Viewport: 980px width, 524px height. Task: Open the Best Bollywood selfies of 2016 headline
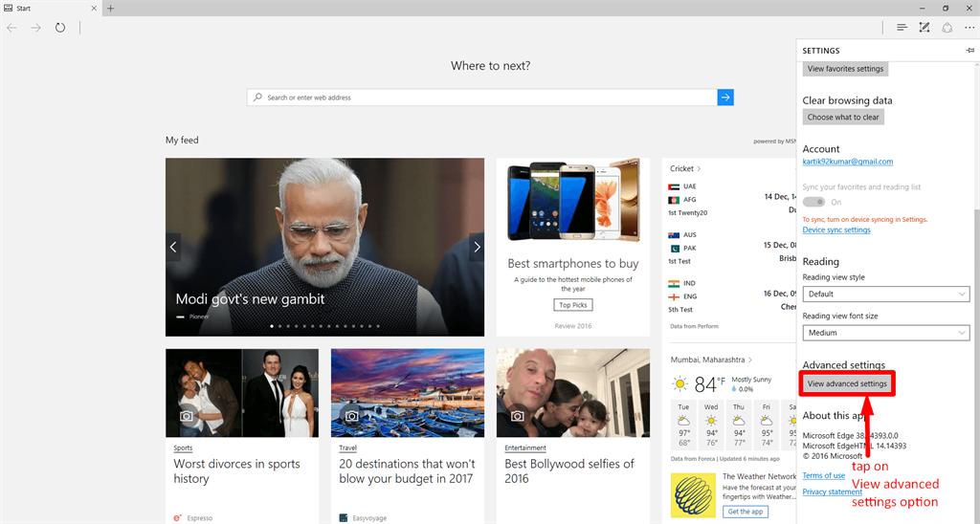[x=569, y=470]
